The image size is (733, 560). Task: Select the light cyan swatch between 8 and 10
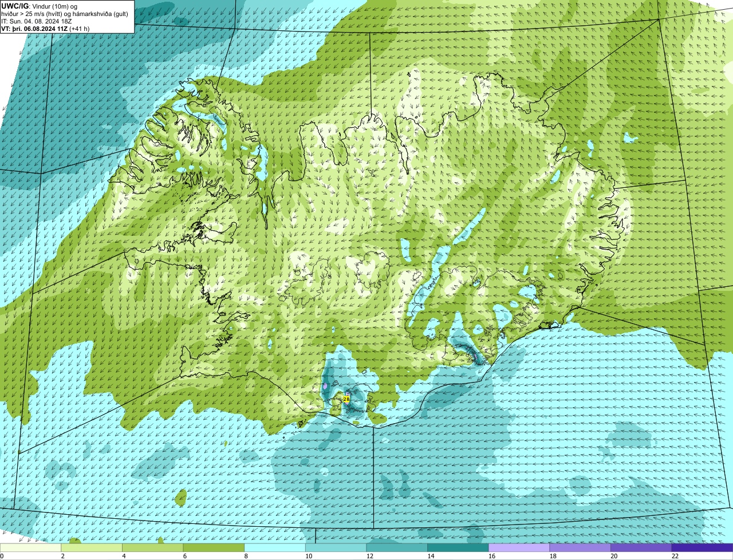click(x=275, y=548)
